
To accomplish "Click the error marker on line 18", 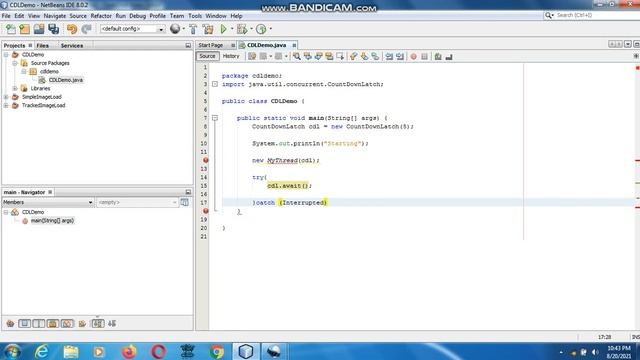I will 206,211.
